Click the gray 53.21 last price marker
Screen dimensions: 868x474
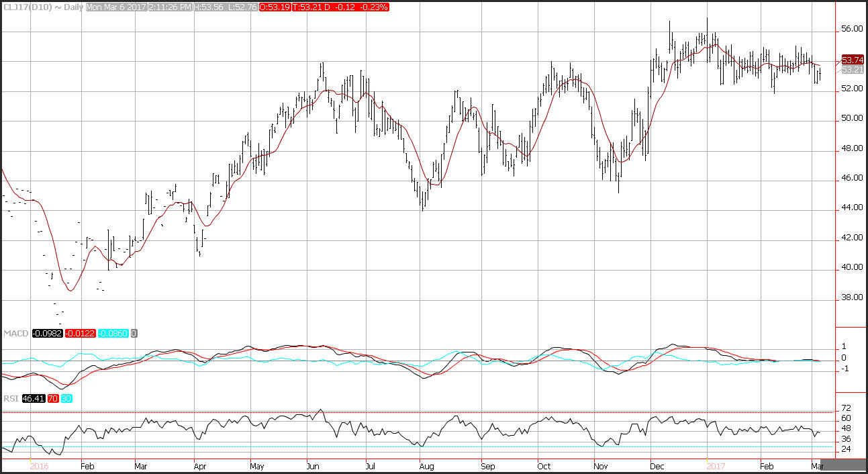pyautogui.click(x=851, y=69)
